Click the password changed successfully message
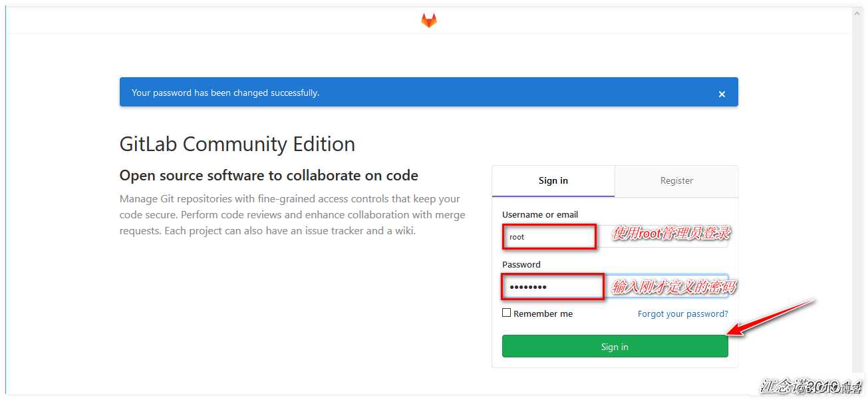 [x=225, y=93]
